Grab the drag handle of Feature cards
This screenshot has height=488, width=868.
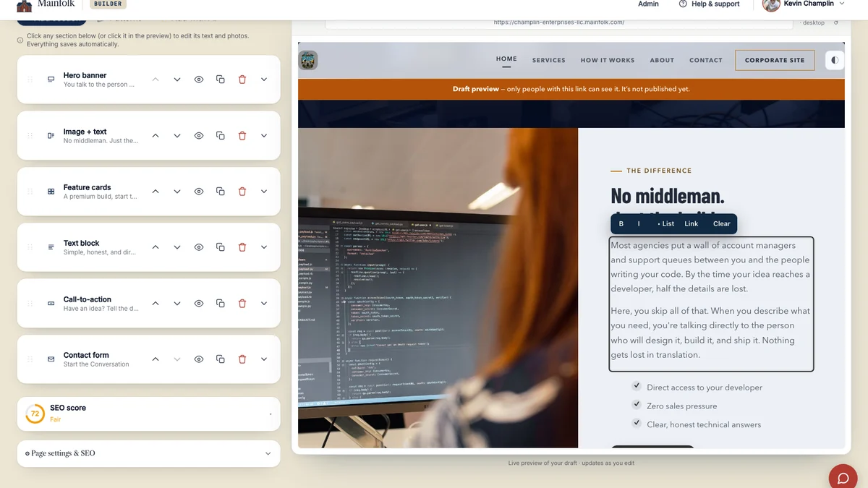pyautogui.click(x=30, y=192)
